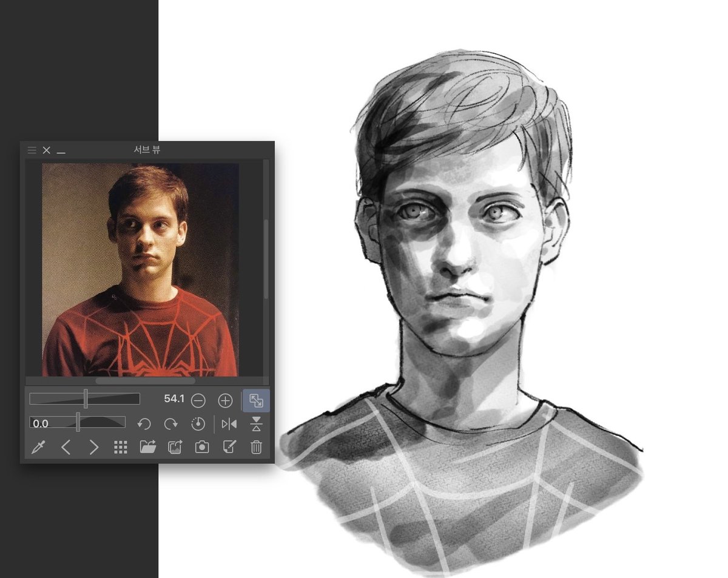Delete the Sub View image with trash
The image size is (728, 578).
256,448
